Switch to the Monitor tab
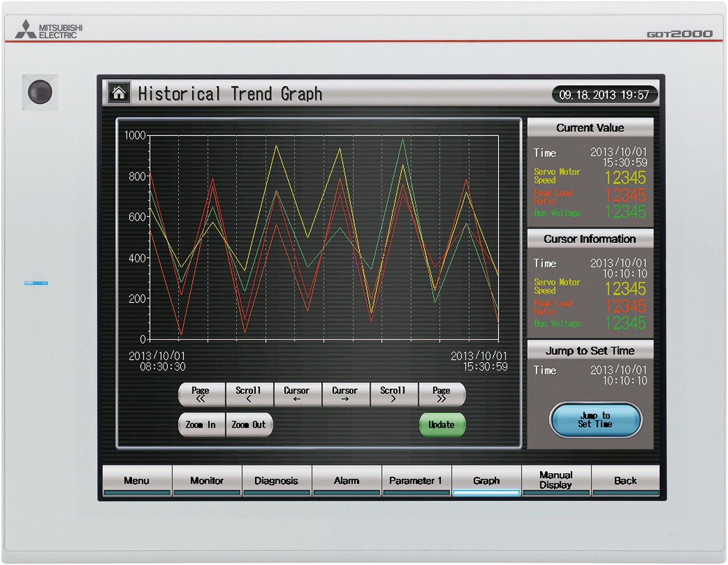This screenshot has width=728, height=565. [x=207, y=481]
